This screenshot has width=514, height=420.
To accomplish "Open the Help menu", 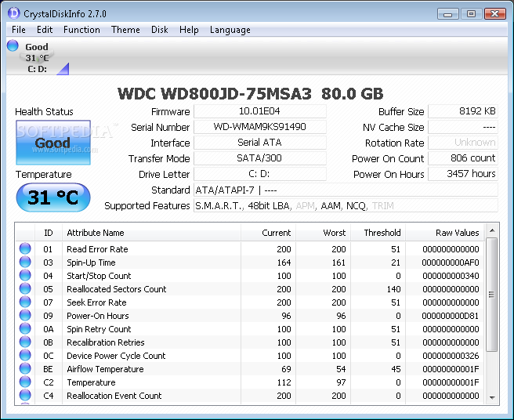I will coord(189,30).
